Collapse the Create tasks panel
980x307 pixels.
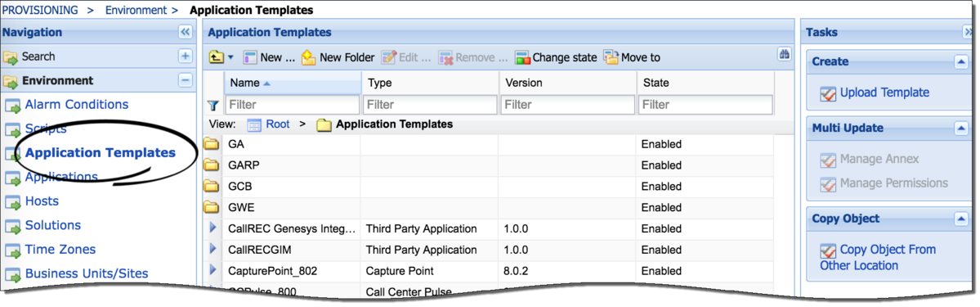click(x=960, y=61)
